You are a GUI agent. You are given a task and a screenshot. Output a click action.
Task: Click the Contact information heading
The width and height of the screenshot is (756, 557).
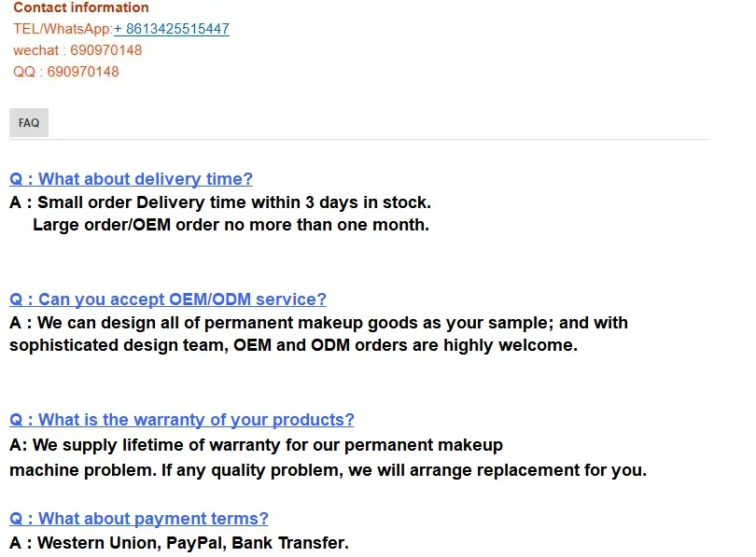click(x=81, y=7)
